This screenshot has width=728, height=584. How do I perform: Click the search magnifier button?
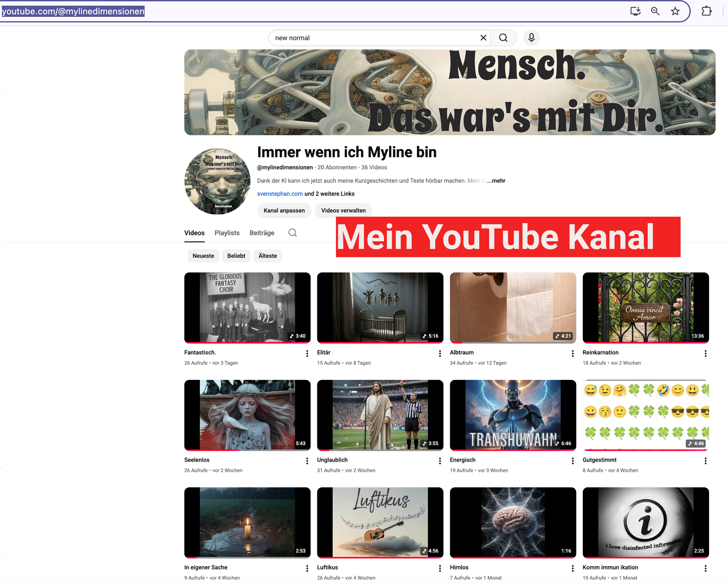[503, 38]
